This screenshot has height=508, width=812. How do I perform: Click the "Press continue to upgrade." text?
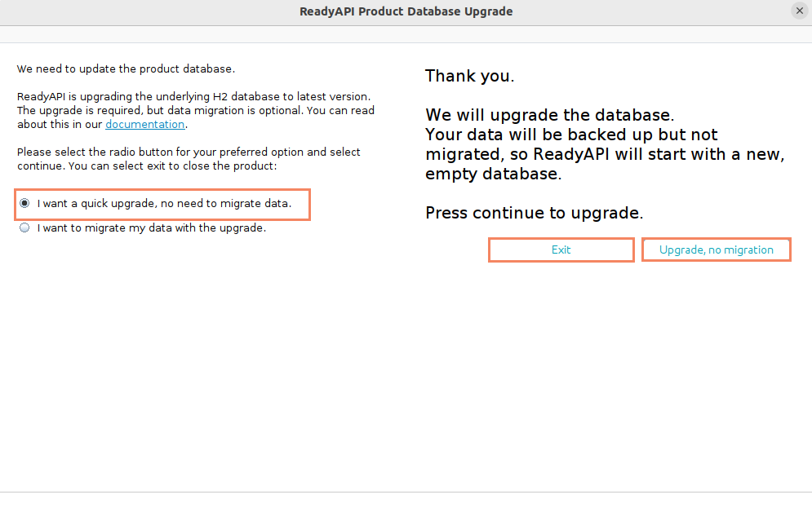coord(534,214)
